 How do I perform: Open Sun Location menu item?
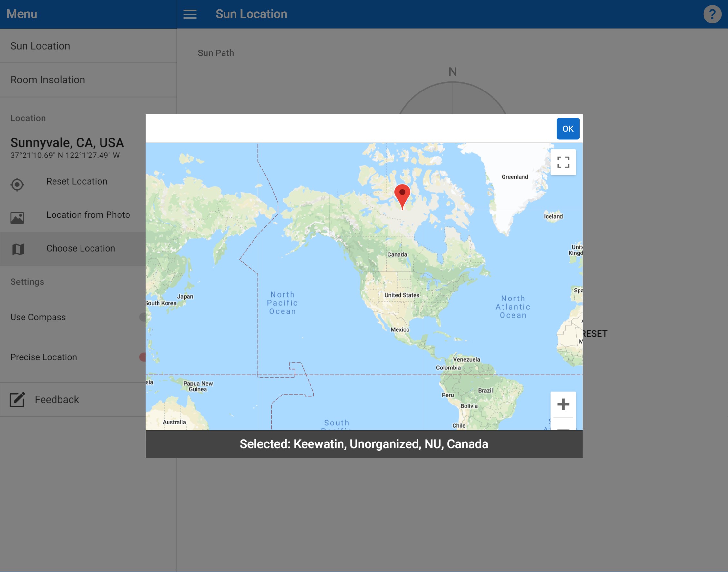40,46
